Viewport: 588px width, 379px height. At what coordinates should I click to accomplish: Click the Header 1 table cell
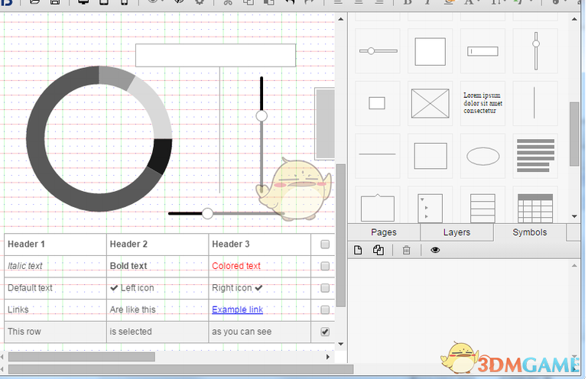pyautogui.click(x=56, y=245)
